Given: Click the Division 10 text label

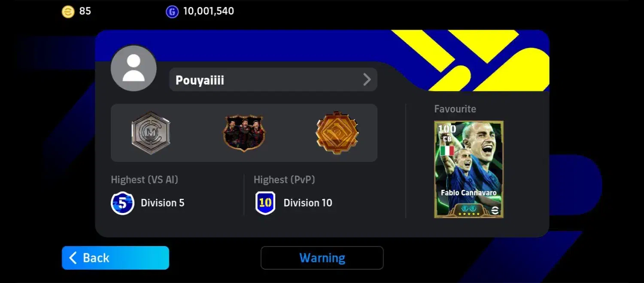Looking at the screenshot, I should click(x=308, y=203).
